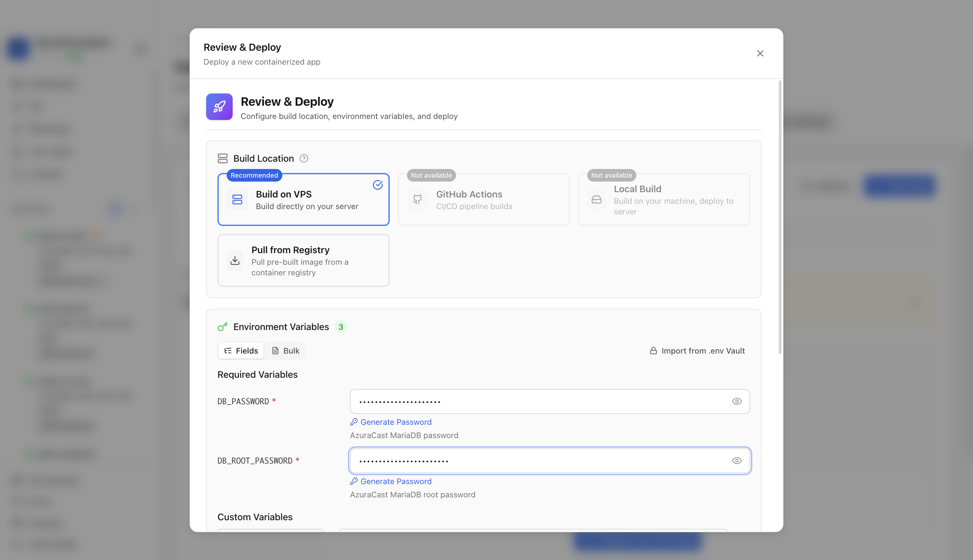973x560 pixels.
Task: Focus the DB_ROOT_PASSWORD input field
Action: click(x=550, y=461)
